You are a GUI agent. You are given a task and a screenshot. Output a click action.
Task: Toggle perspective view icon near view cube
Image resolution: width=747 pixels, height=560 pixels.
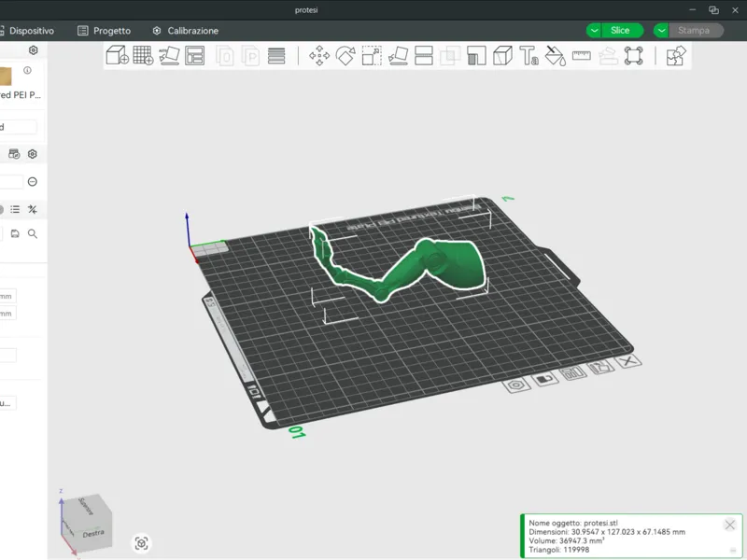coord(142,543)
